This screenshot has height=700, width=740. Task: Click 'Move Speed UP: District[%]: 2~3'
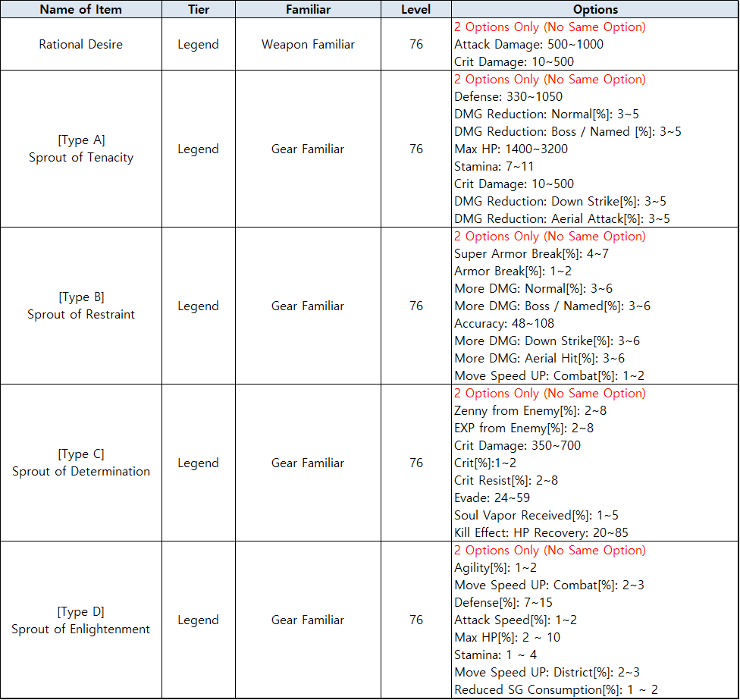547,673
